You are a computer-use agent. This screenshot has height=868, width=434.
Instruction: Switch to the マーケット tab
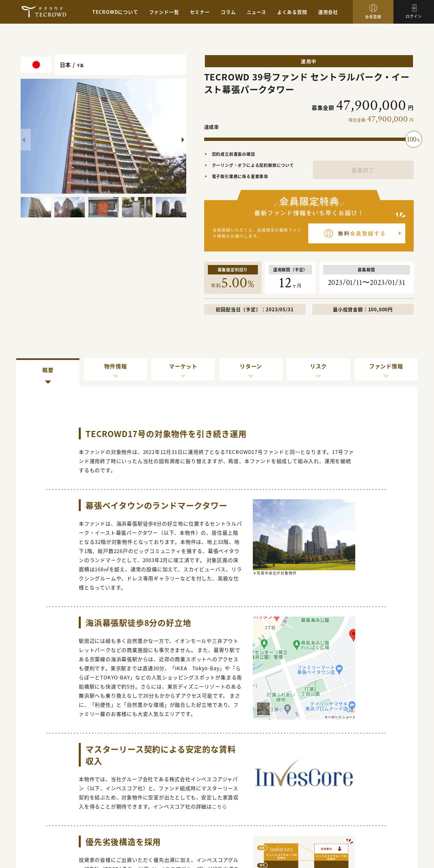point(183,369)
